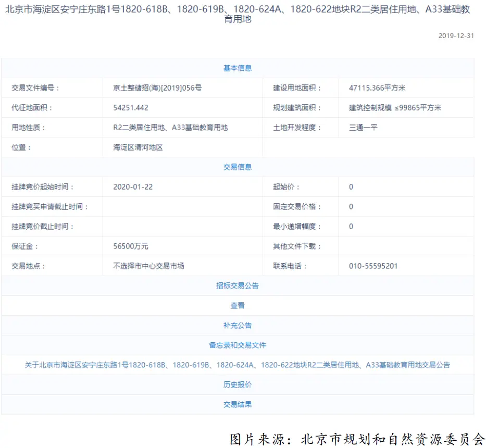Click the 代征地面积 label
This screenshot has height=448, width=486.
pos(32,108)
